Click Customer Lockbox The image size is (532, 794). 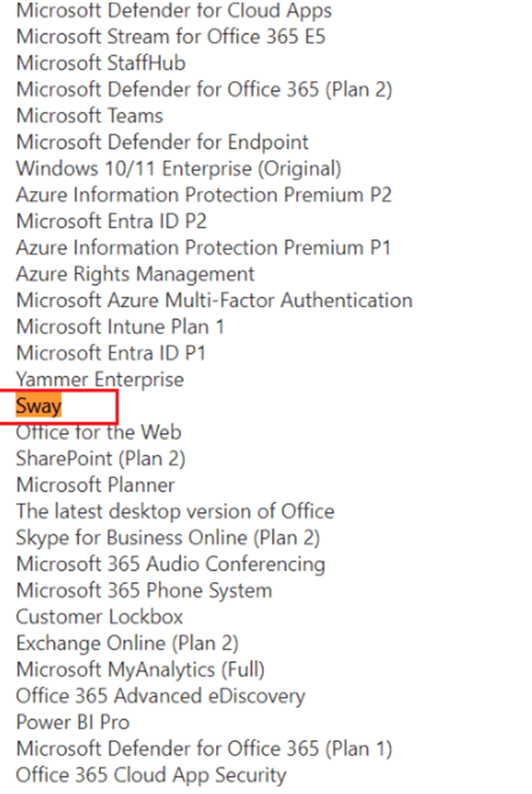point(99,617)
